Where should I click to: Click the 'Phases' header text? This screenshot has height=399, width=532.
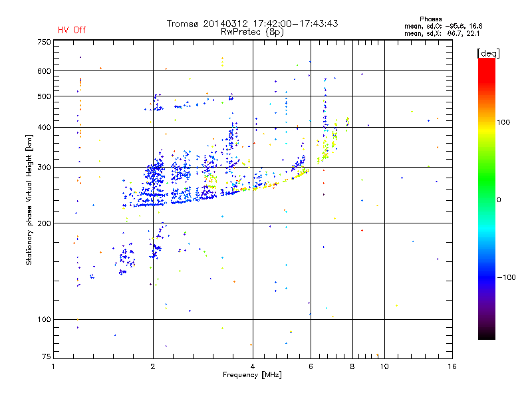point(430,19)
